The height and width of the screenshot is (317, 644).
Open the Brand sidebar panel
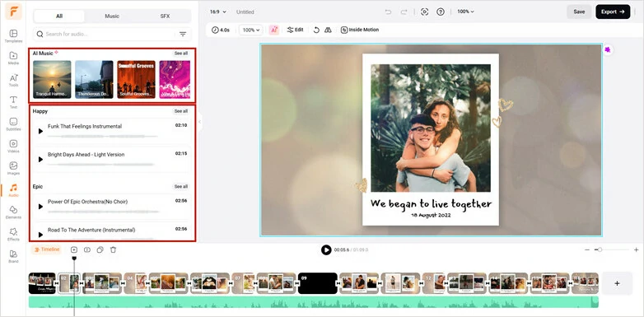point(13,256)
